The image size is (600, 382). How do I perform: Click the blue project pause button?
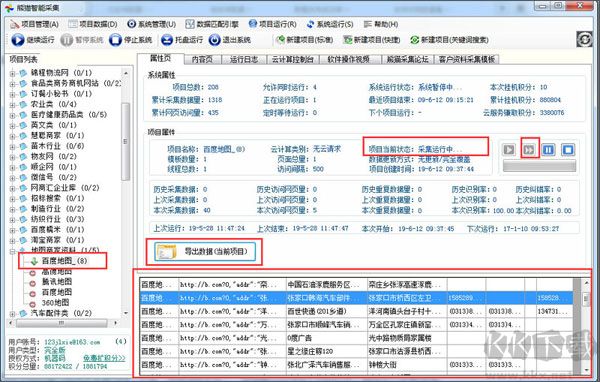tap(548, 149)
